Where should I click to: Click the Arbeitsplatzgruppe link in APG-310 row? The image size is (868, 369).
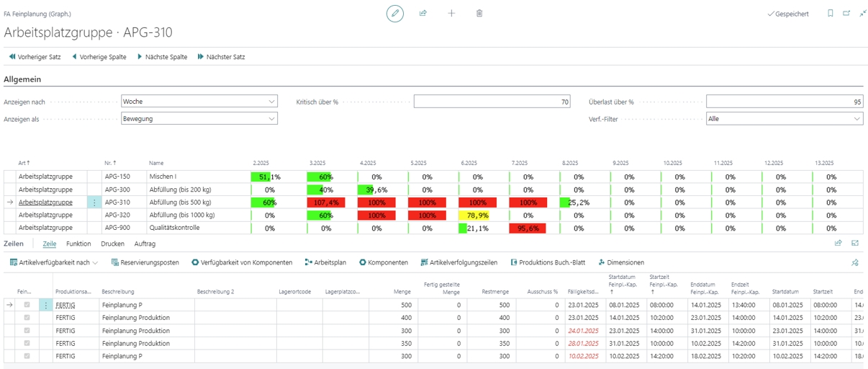pos(45,203)
